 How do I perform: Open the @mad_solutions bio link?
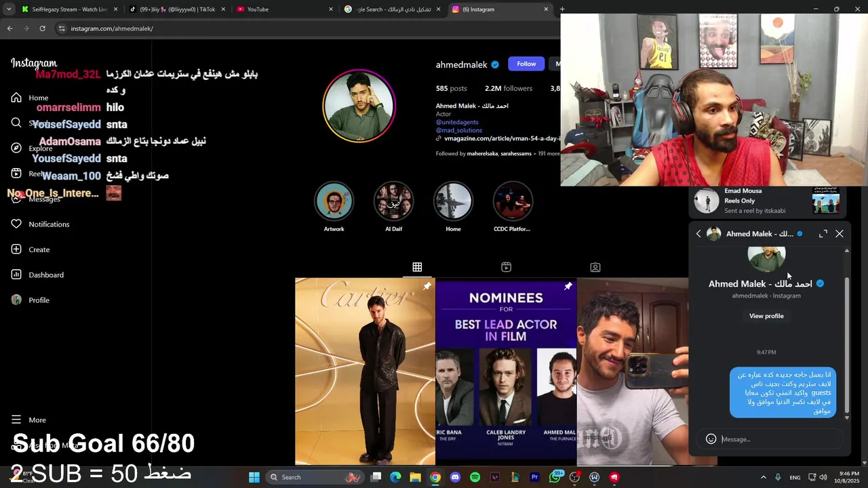[x=459, y=130]
